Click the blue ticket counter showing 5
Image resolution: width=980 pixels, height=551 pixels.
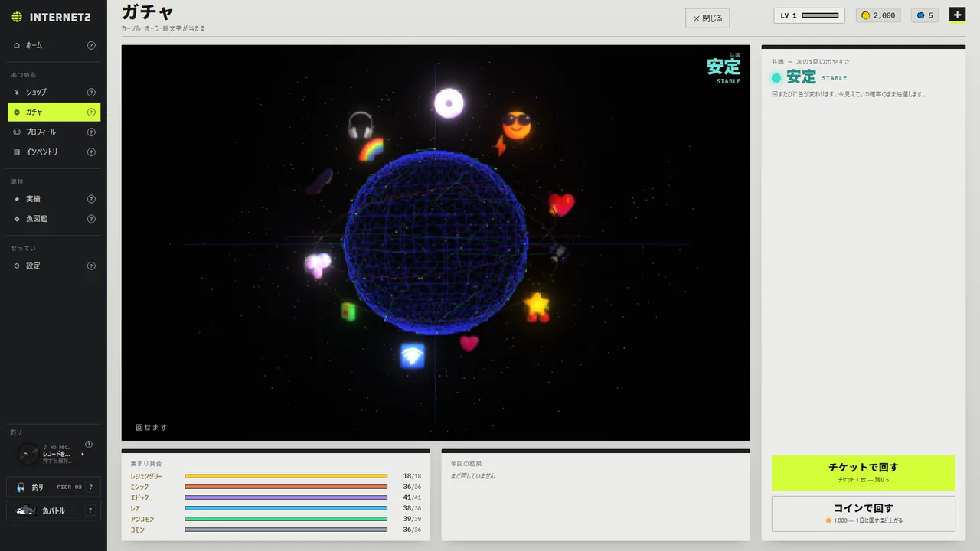point(925,15)
